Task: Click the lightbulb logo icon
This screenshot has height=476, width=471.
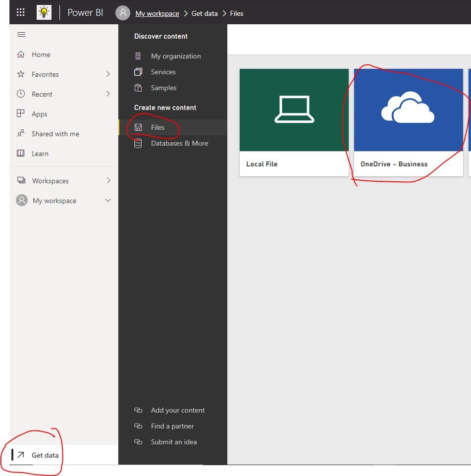Action: tap(44, 12)
